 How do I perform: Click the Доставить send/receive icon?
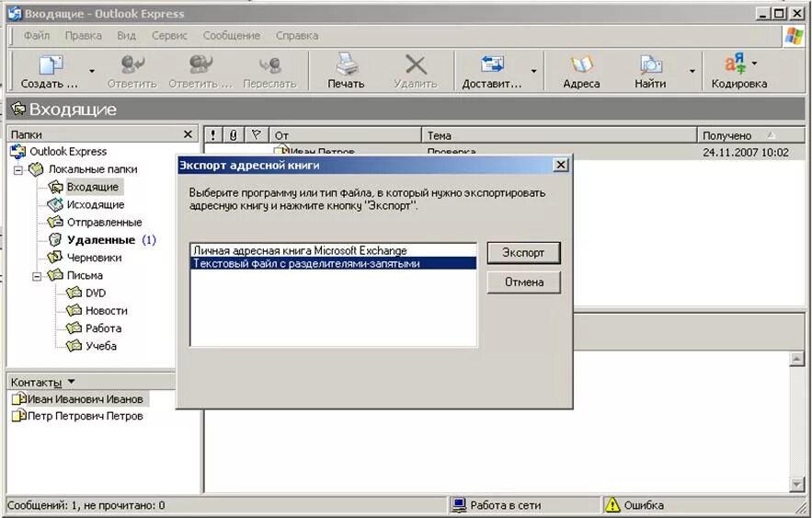point(491,64)
